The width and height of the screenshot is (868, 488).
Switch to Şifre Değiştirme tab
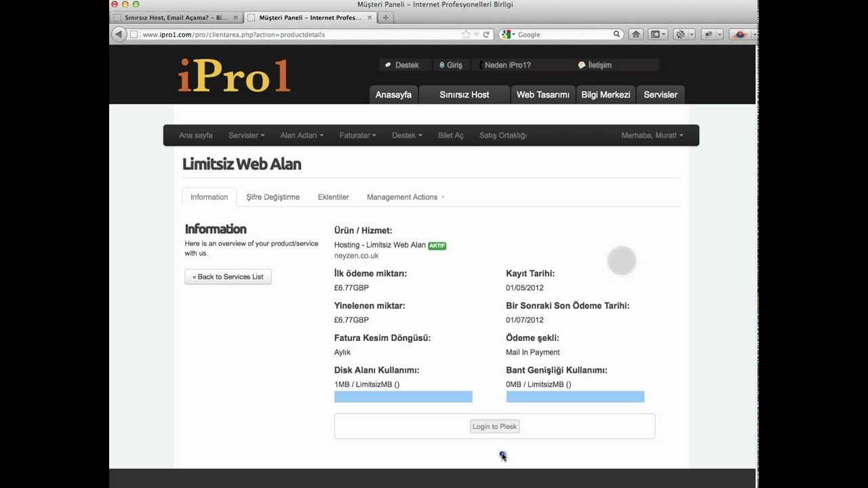[x=273, y=197]
